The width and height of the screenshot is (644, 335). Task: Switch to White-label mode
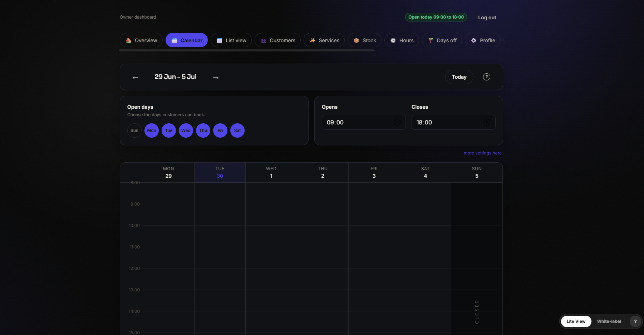click(609, 321)
